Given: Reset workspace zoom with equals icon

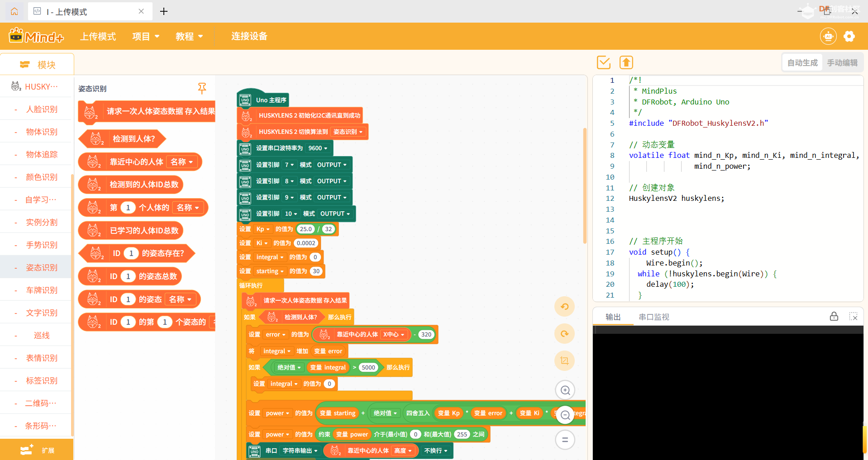Looking at the screenshot, I should point(565,440).
